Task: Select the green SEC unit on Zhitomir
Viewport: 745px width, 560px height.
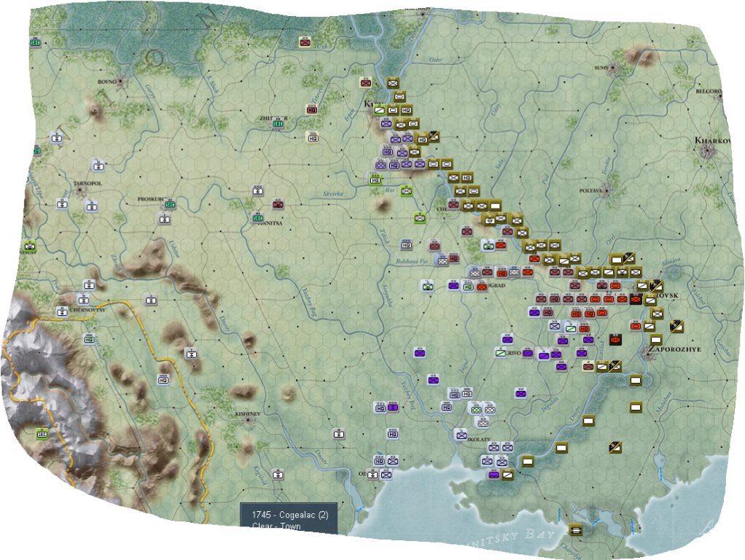Action: click(x=278, y=124)
